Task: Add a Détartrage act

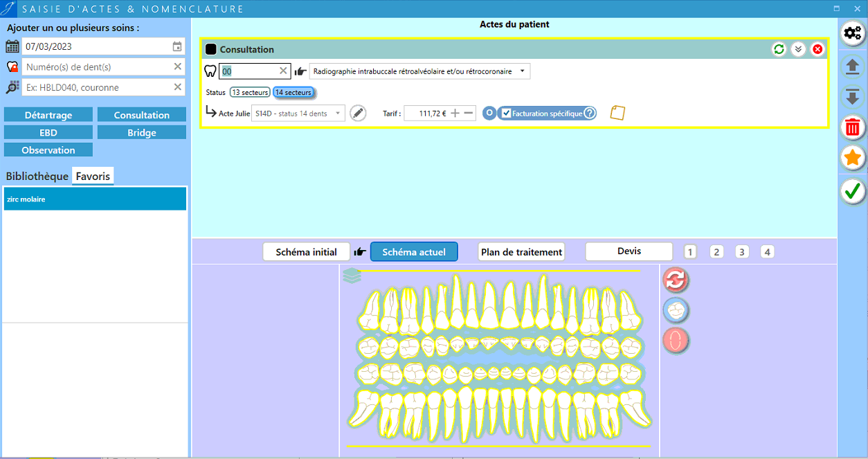Action: [48, 115]
